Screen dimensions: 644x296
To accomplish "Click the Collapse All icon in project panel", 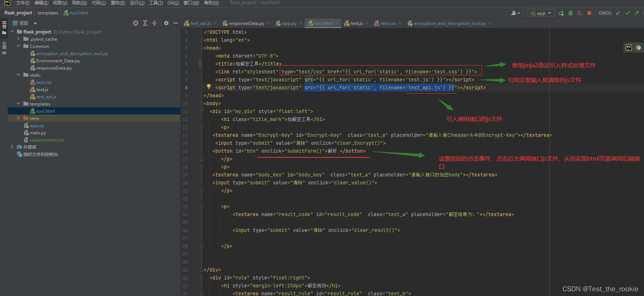I will click(x=154, y=23).
